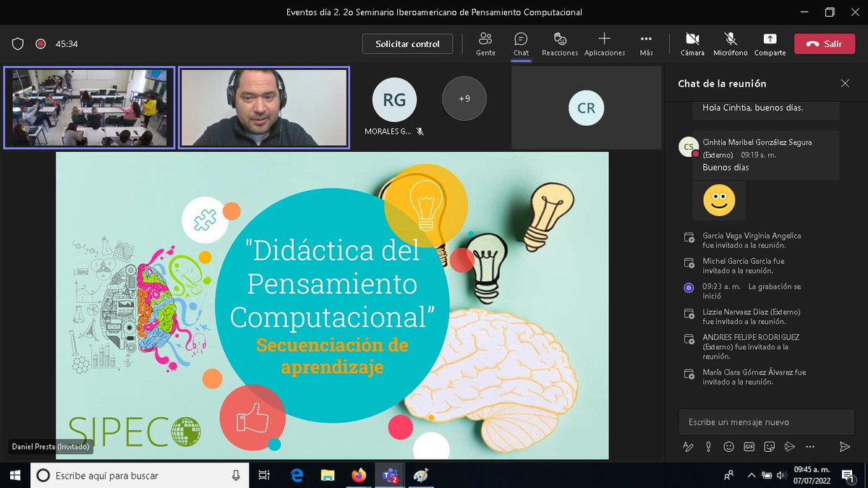Open Firefox from taskbar
The width and height of the screenshot is (868, 488).
coord(359,475)
